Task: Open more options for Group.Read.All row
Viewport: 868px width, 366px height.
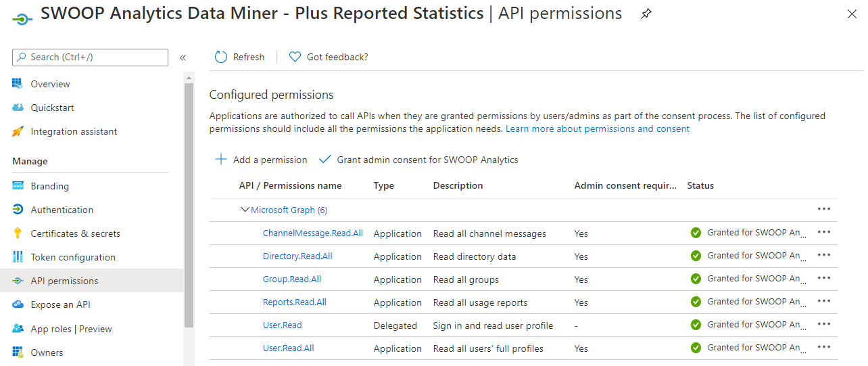Action: click(823, 278)
